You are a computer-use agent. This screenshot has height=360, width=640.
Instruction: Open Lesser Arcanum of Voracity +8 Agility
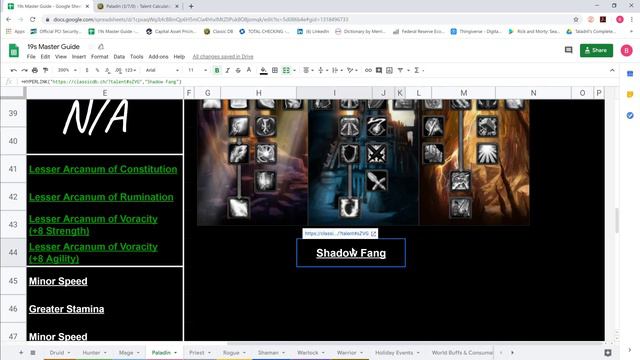click(93, 253)
